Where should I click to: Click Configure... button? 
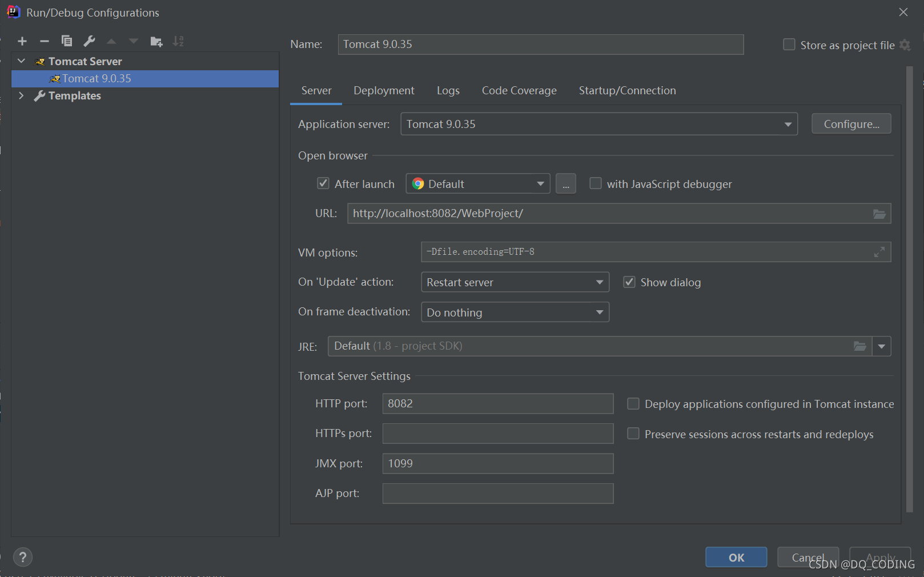851,124
